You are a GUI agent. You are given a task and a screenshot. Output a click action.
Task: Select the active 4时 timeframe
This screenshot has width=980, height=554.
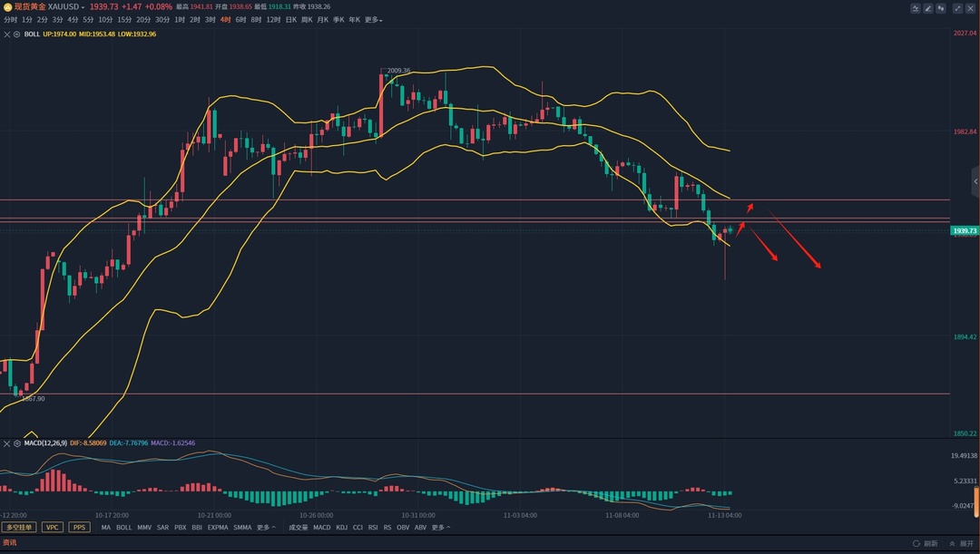tap(226, 20)
